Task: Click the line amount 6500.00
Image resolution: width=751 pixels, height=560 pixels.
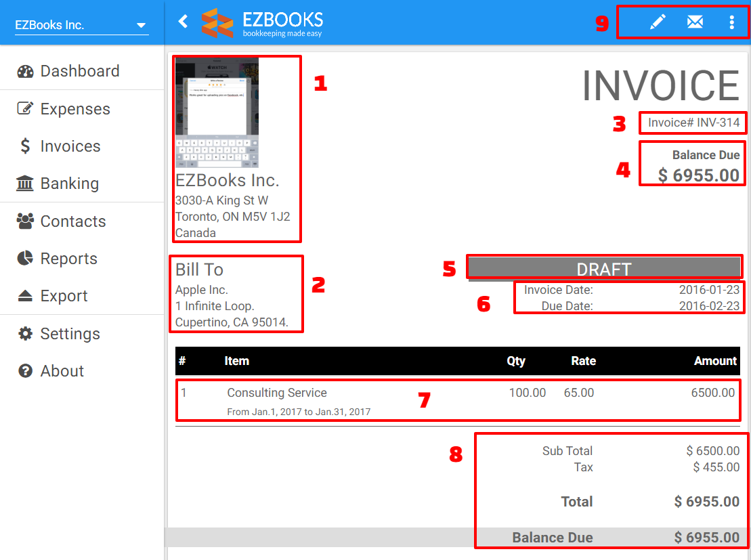Action: tap(712, 393)
